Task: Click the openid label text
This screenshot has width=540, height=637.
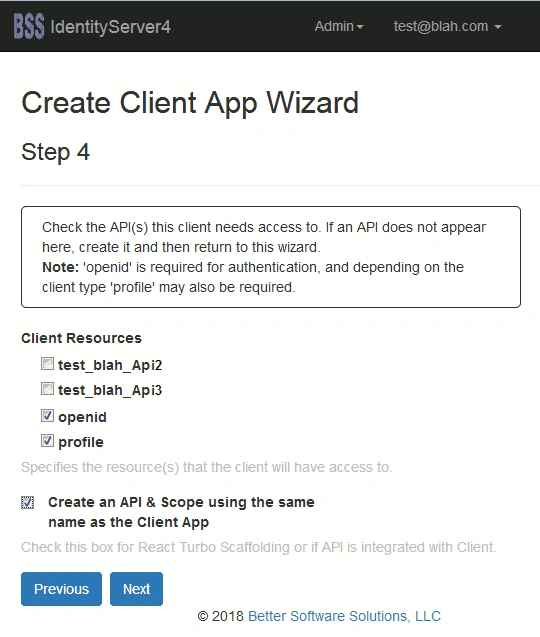Action: 82,417
